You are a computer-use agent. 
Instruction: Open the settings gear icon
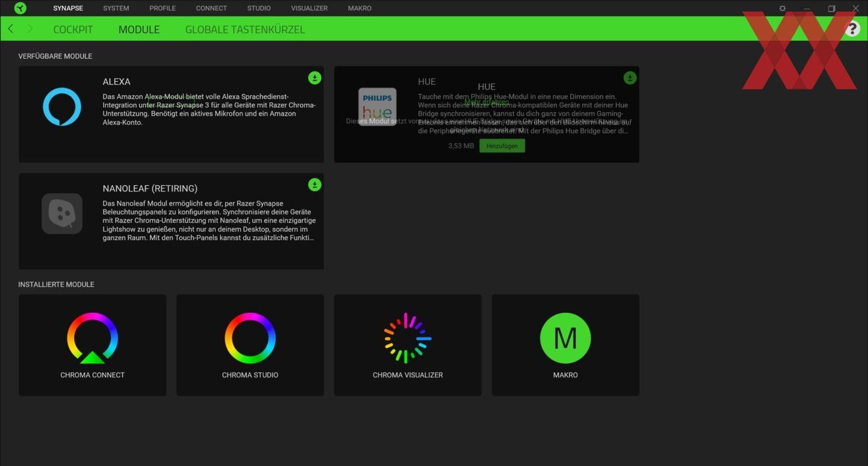[782, 8]
